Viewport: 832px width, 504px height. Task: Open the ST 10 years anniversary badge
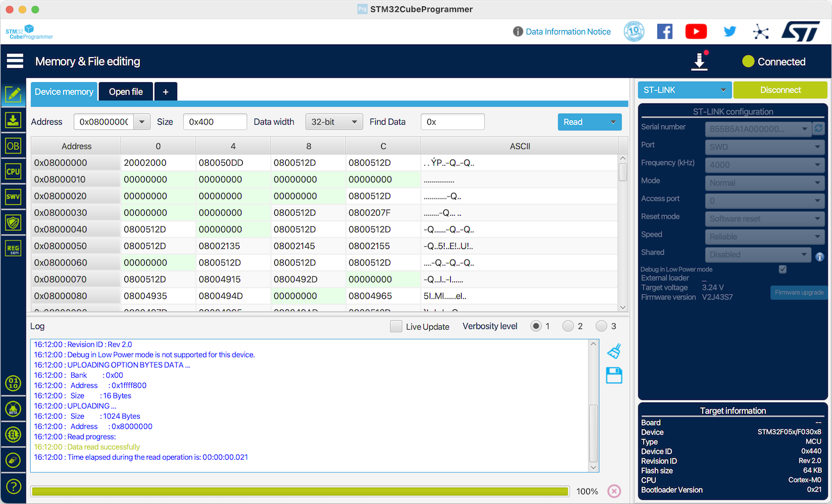pyautogui.click(x=634, y=31)
